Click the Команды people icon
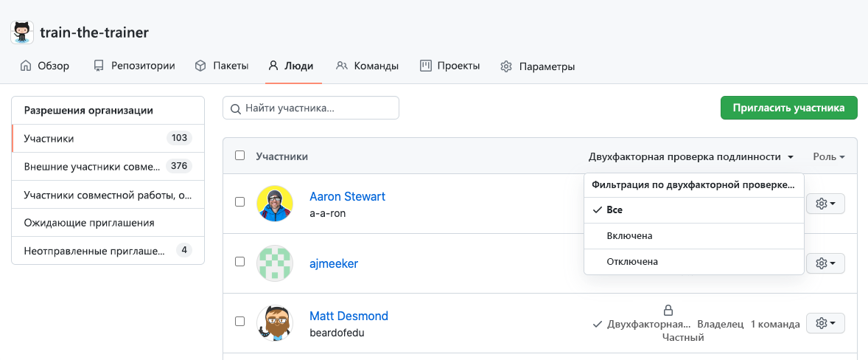 pyautogui.click(x=342, y=66)
